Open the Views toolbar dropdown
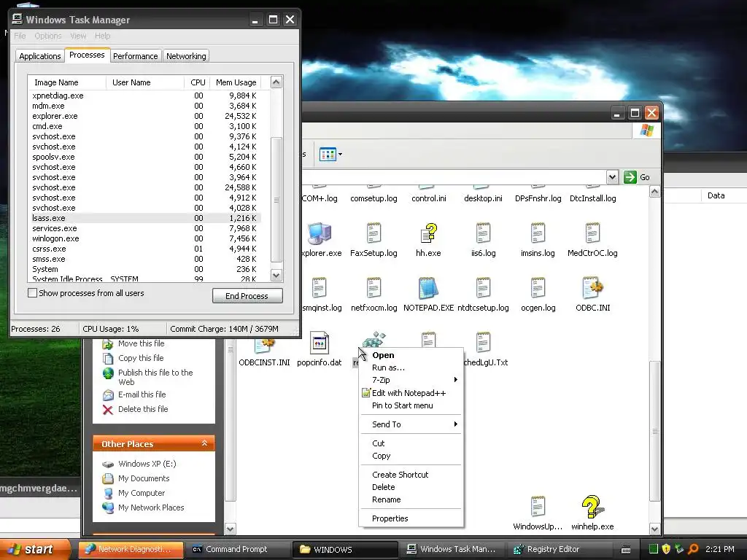 [340, 155]
